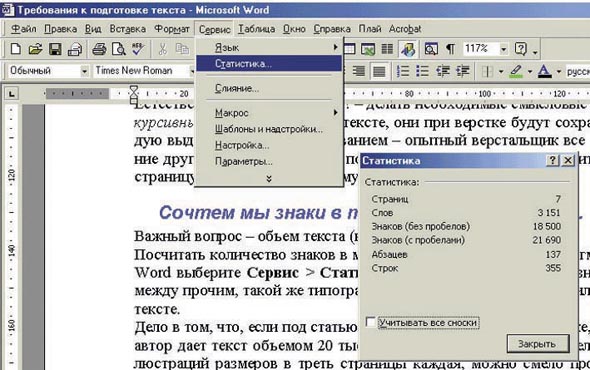Open the Справка menu

tap(331, 29)
